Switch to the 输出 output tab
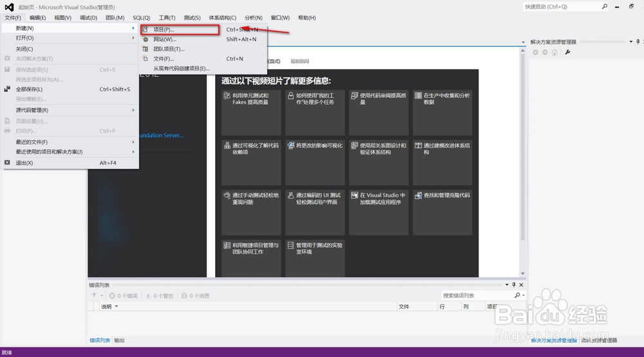This screenshot has height=357, width=644. coord(119,340)
